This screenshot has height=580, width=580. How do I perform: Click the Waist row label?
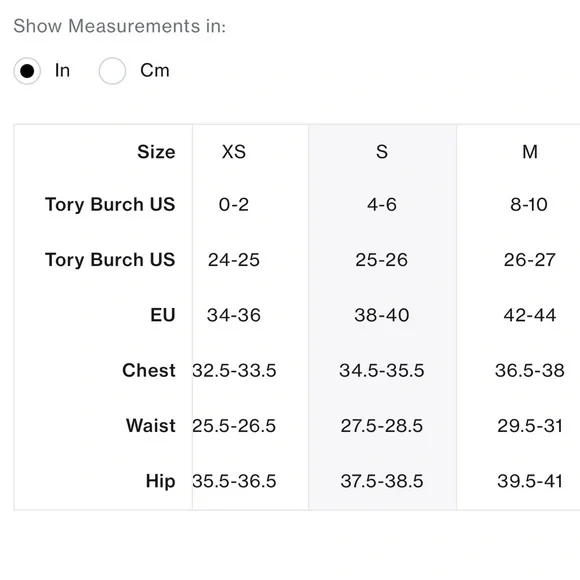[151, 425]
